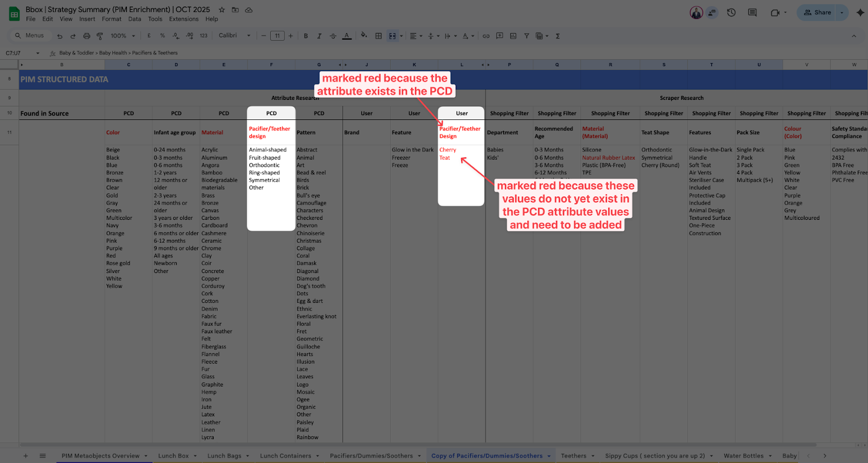Open the Calibri font dropdown
Viewport: 868px width, 463px height.
pos(234,36)
